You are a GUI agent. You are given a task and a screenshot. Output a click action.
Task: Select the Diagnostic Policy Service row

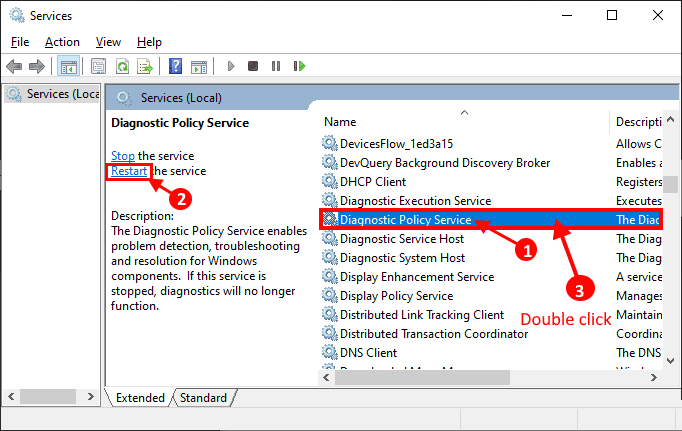tap(491, 220)
